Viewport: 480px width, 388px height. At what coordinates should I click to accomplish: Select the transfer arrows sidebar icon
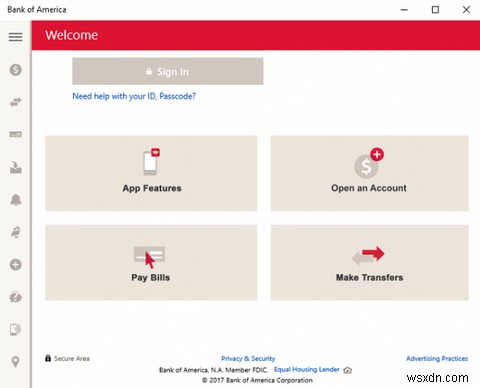click(x=15, y=102)
